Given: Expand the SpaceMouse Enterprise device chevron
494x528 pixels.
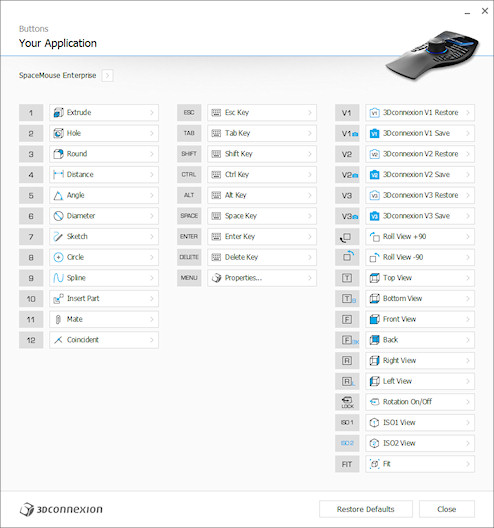Looking at the screenshot, I should [x=107, y=75].
